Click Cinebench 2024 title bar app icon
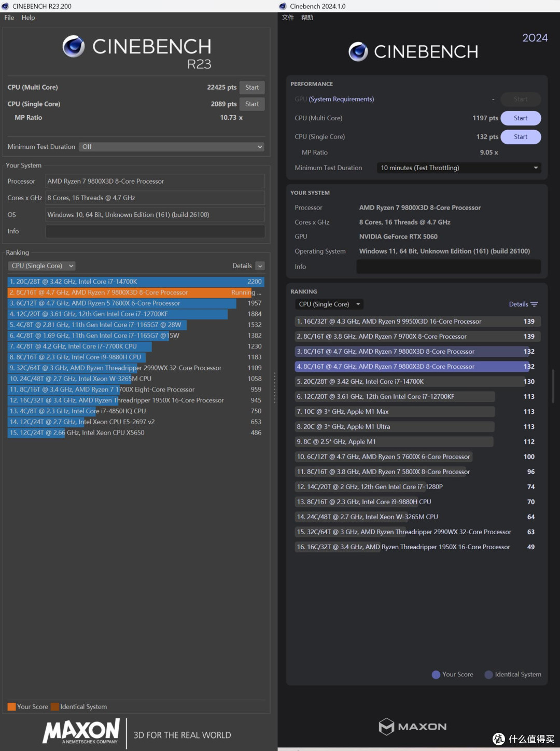The width and height of the screenshot is (560, 751). tap(283, 6)
